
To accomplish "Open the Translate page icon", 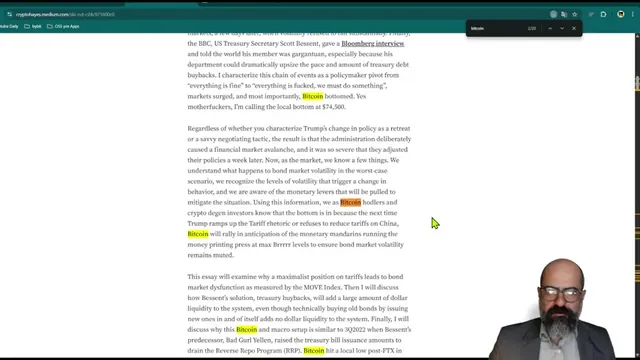I will [564, 14].
